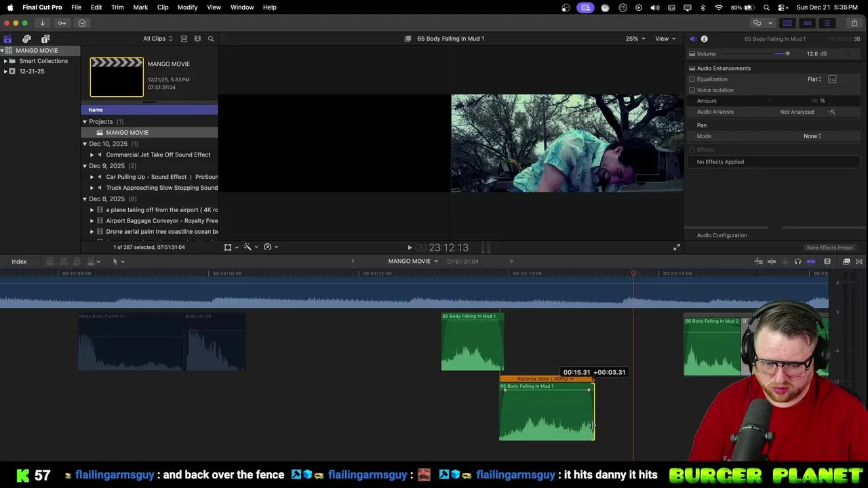This screenshot has height=488, width=868.
Task: Open the Background Tasks checkmark icon
Action: (82, 23)
